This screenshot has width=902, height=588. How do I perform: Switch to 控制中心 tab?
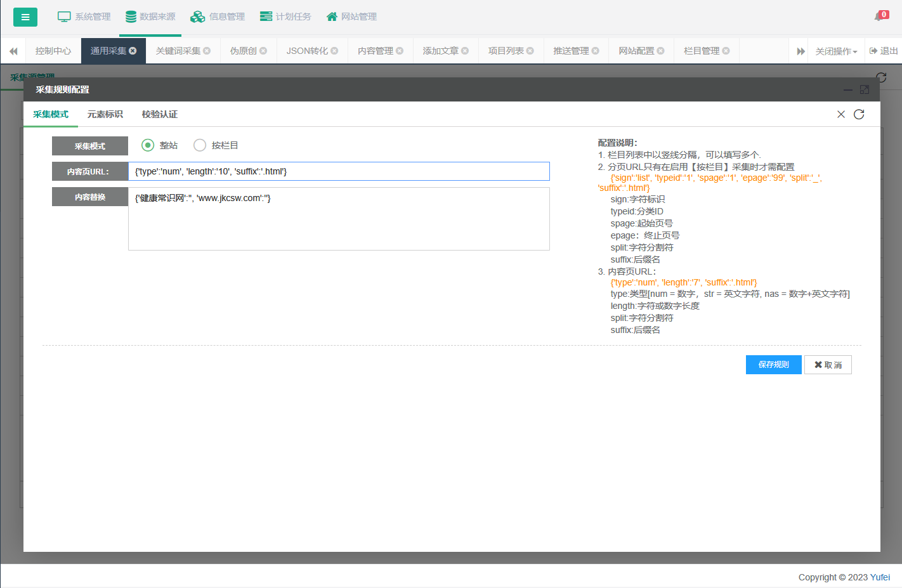click(53, 51)
